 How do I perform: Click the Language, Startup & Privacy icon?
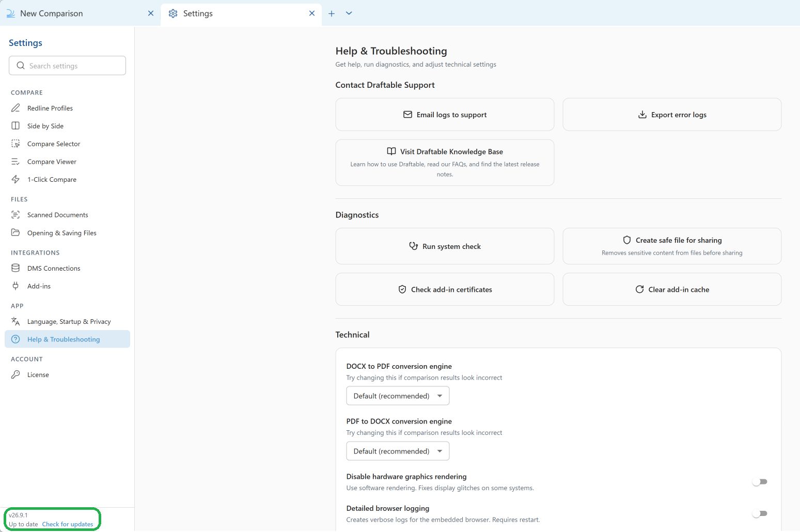pyautogui.click(x=15, y=321)
